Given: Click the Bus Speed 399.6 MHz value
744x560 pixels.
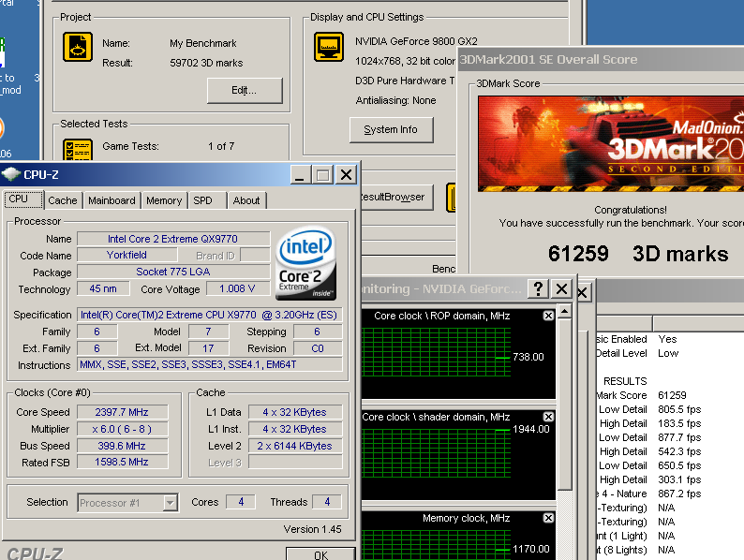Looking at the screenshot, I should click(123, 446).
